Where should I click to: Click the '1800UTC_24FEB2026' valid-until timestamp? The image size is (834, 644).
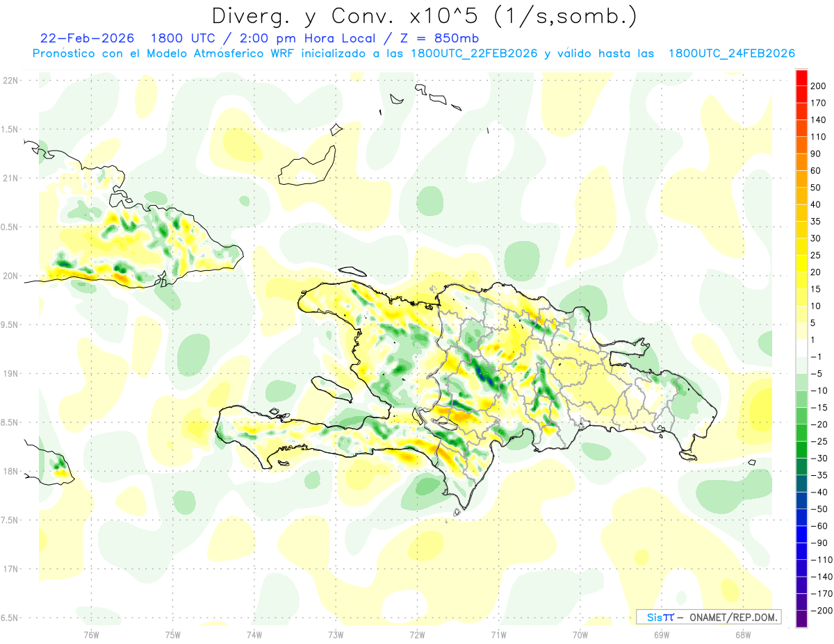coord(731,53)
